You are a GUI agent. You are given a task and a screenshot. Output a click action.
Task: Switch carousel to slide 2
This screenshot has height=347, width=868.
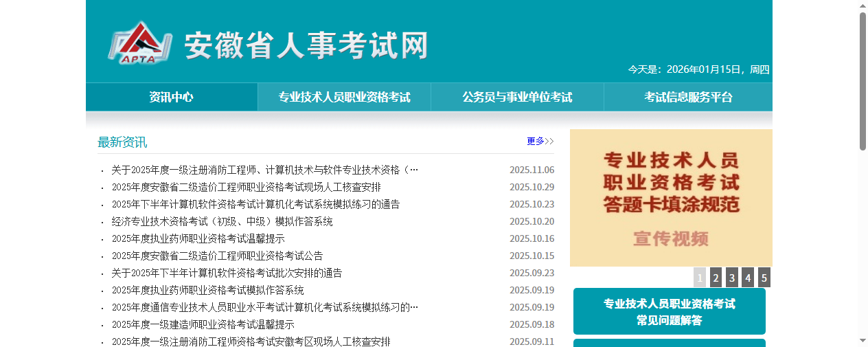716,278
